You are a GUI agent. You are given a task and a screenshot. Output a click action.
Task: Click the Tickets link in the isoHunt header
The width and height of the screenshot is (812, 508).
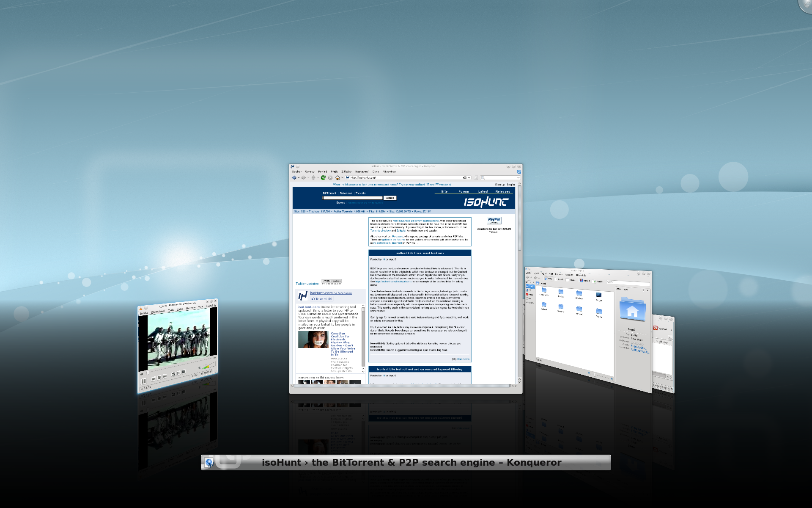361,193
